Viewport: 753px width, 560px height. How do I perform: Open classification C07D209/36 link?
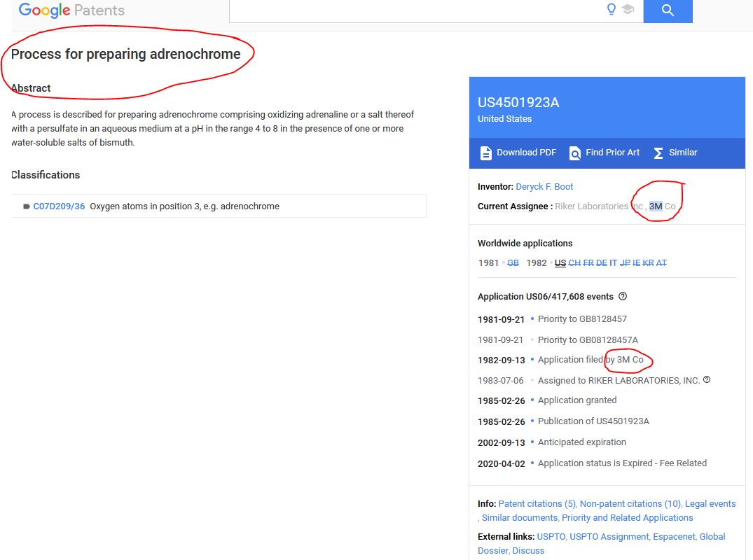point(59,206)
